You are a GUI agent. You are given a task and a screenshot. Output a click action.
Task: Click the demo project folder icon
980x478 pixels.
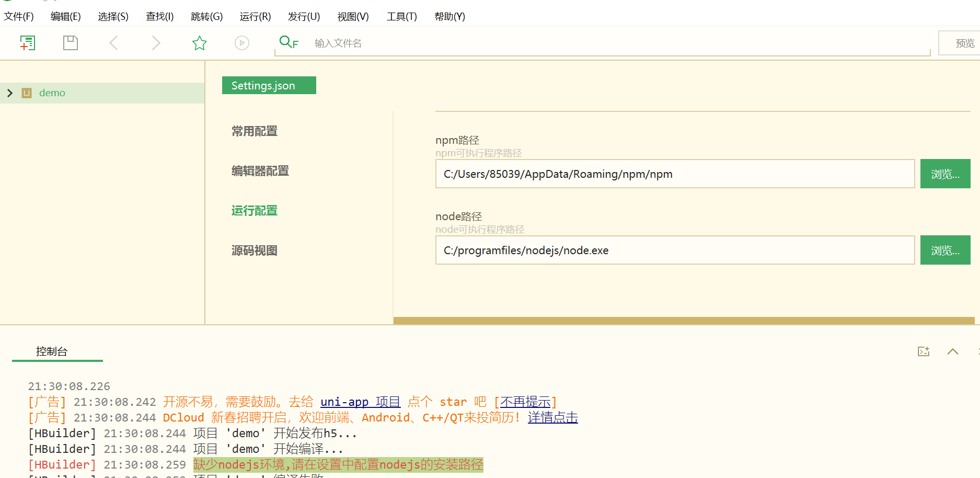[27, 93]
